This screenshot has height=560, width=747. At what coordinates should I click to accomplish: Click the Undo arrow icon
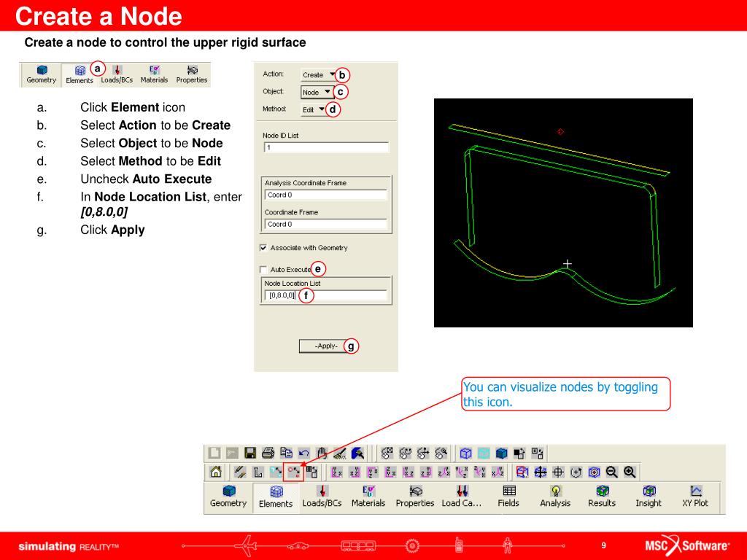[x=304, y=453]
